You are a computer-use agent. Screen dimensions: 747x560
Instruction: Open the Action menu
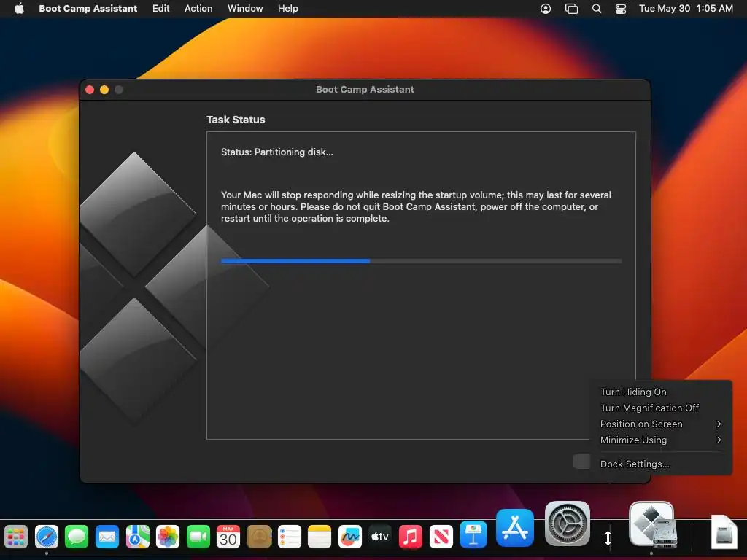198,8
